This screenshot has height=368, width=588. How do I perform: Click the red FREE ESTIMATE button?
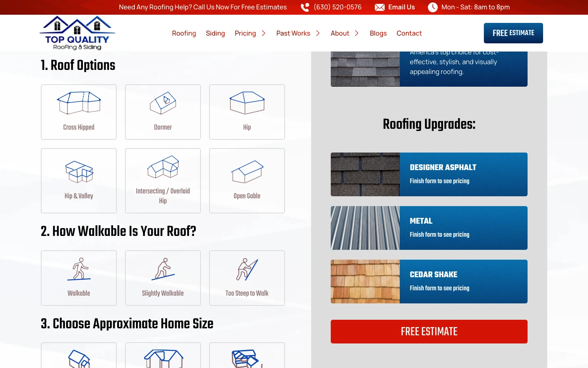429,332
